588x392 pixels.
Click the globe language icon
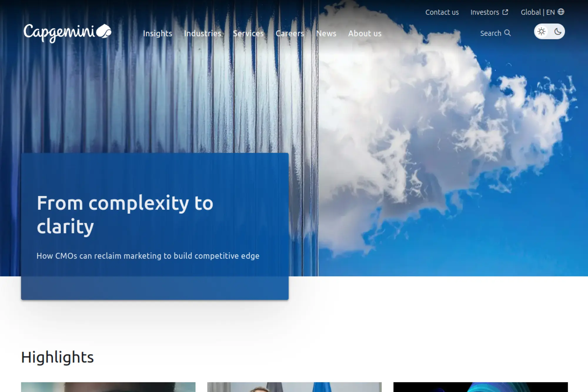point(561,12)
